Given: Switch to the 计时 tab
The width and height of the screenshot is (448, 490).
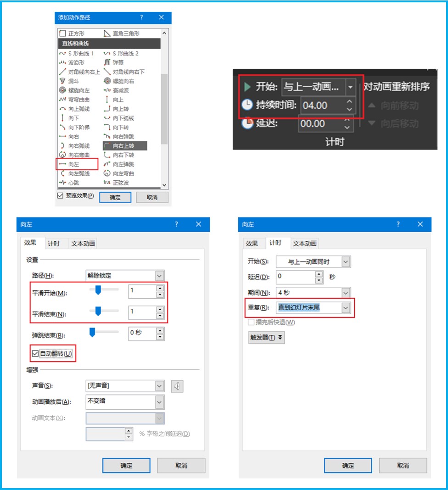Looking at the screenshot, I should pyautogui.click(x=55, y=243).
